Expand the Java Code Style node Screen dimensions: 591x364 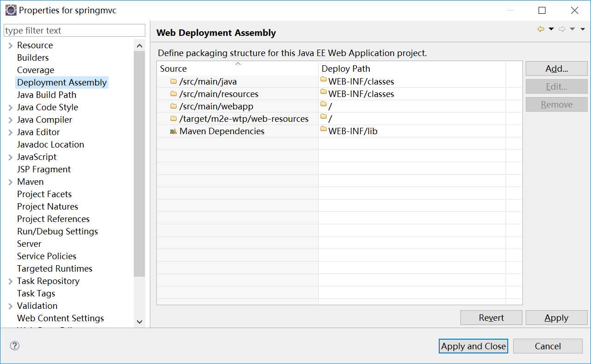(x=11, y=107)
